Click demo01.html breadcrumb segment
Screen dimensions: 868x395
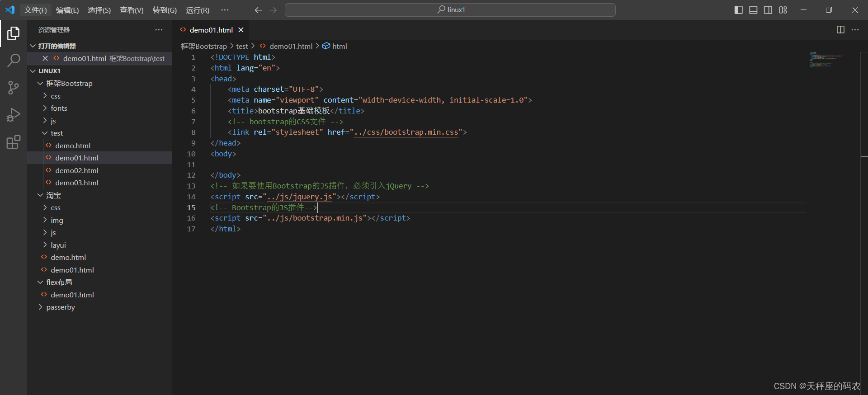(286, 46)
